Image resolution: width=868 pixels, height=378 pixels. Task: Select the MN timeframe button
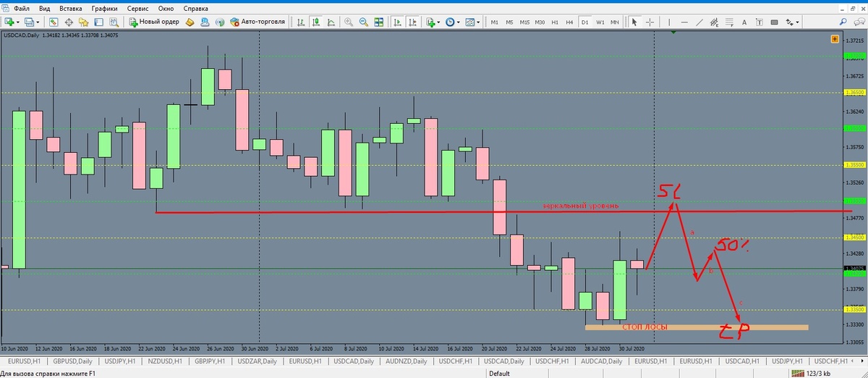(615, 22)
